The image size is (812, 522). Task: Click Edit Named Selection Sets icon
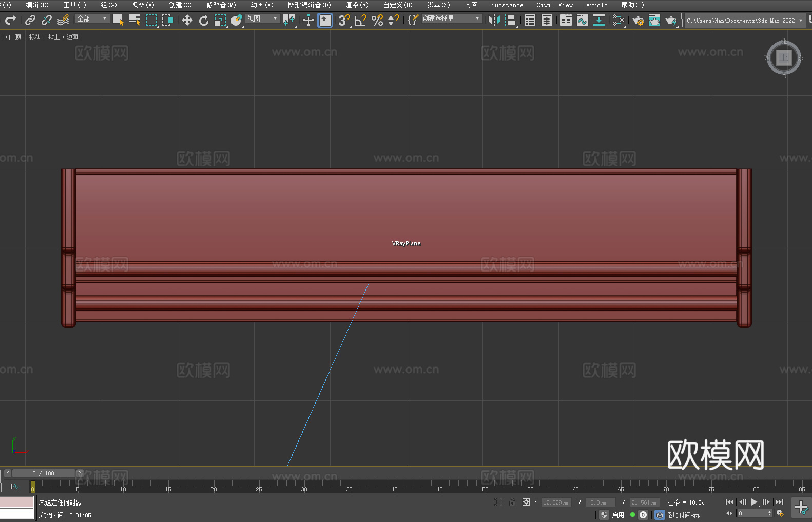pos(413,20)
